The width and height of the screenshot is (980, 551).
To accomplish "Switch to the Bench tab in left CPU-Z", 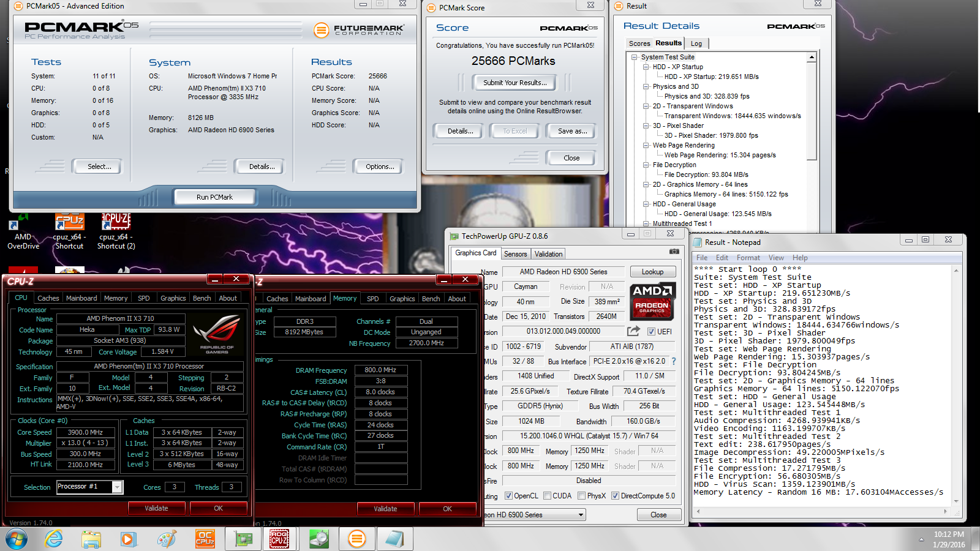I will click(202, 298).
